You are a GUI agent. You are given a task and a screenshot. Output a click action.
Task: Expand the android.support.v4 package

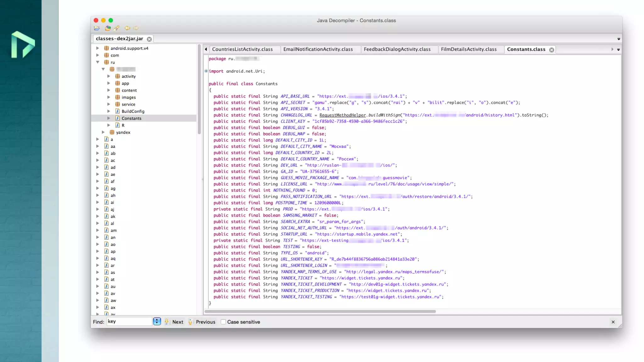tap(98, 48)
